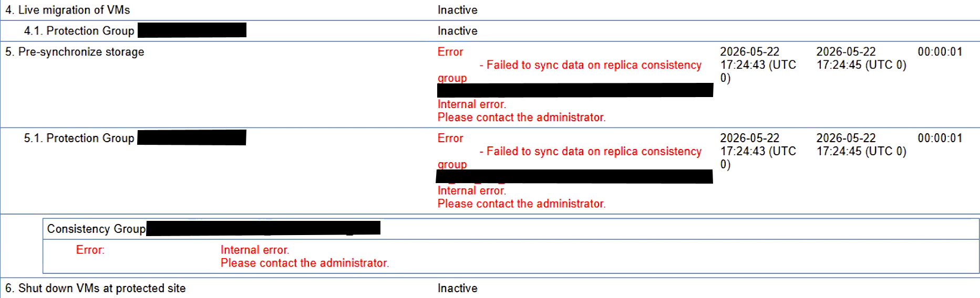Viewport: 980px width, 298px height.
Task: Select 'Shut down VMs at protected site'
Action: (x=95, y=288)
